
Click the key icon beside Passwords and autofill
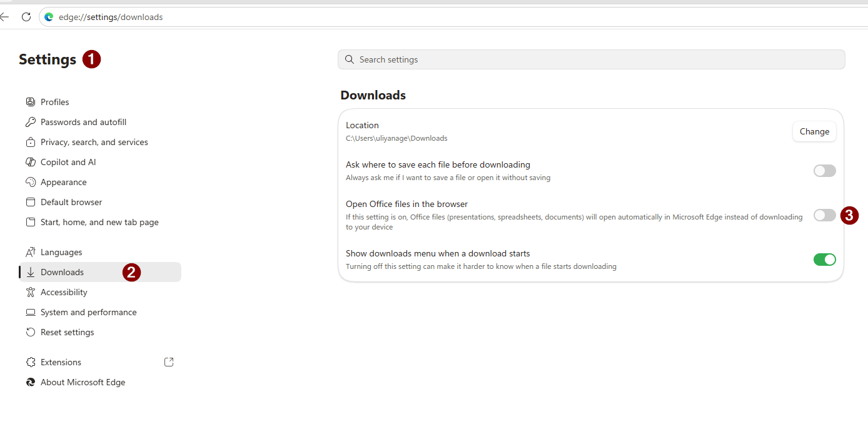[30, 122]
